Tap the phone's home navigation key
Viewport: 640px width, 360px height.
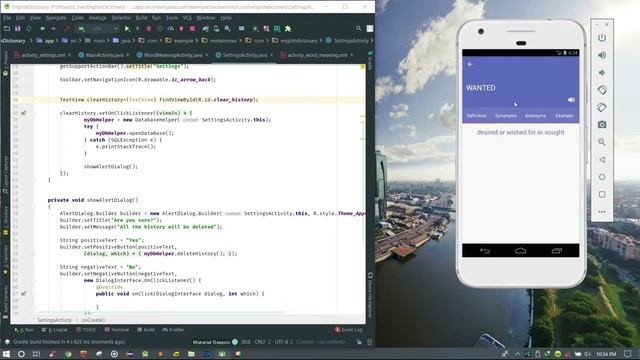coord(520,251)
